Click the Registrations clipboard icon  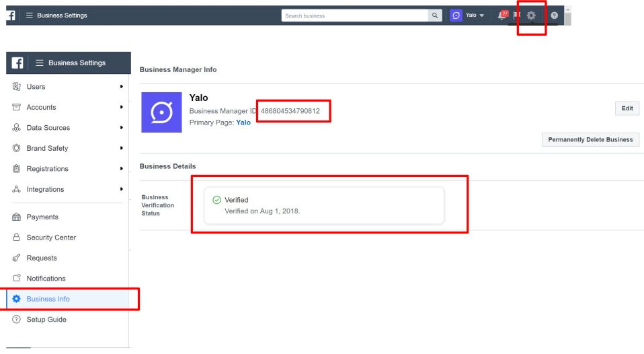(x=16, y=168)
